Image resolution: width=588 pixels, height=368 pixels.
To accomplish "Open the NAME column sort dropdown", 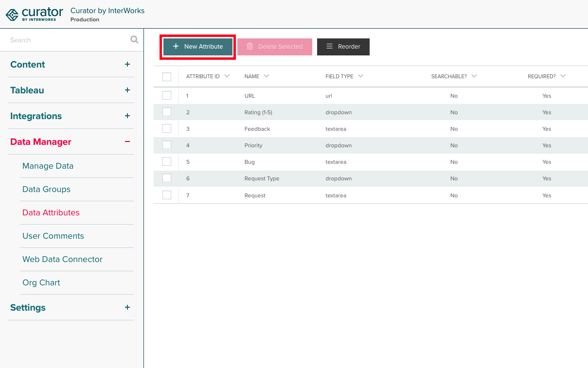I will coord(267,76).
